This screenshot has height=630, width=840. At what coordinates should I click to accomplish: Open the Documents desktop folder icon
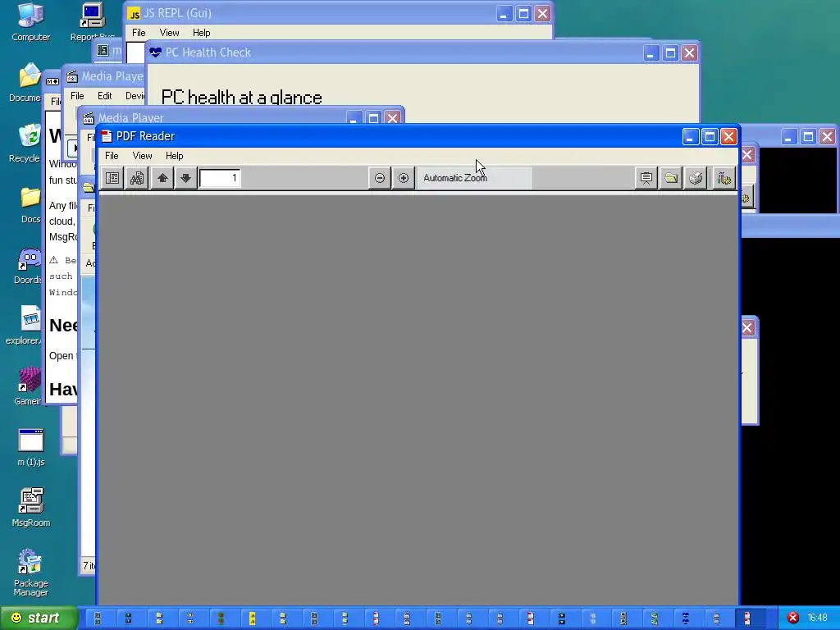[x=27, y=83]
